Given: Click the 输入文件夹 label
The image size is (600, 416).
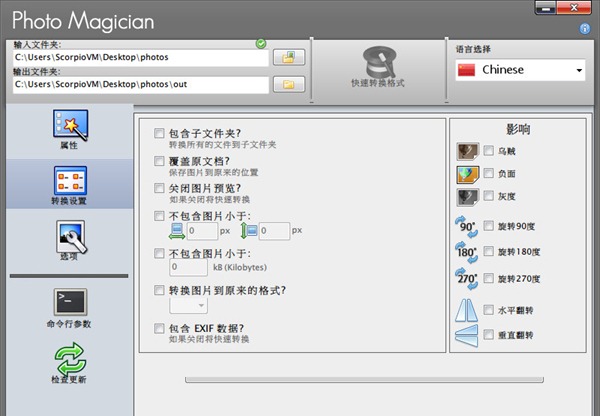Looking at the screenshot, I should 37,44.
